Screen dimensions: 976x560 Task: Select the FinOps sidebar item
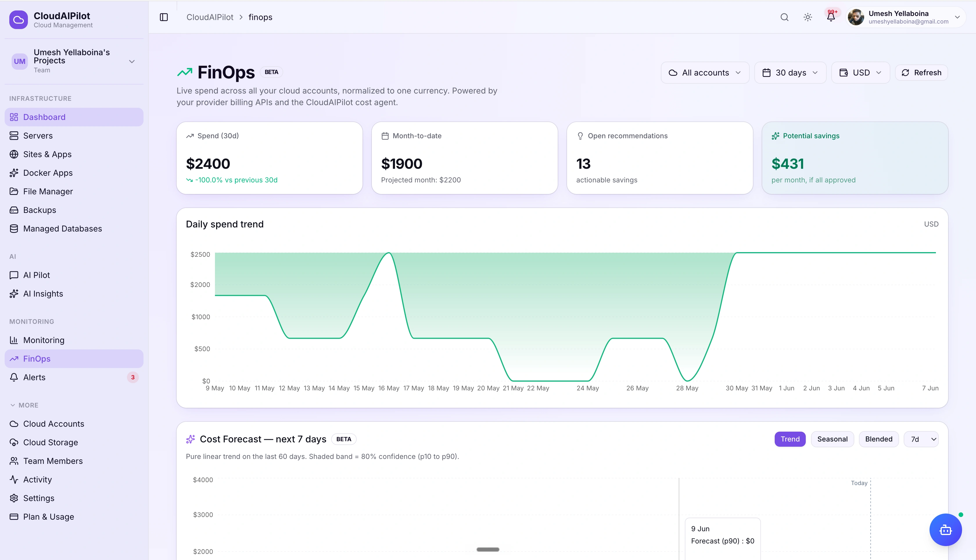[74, 359]
